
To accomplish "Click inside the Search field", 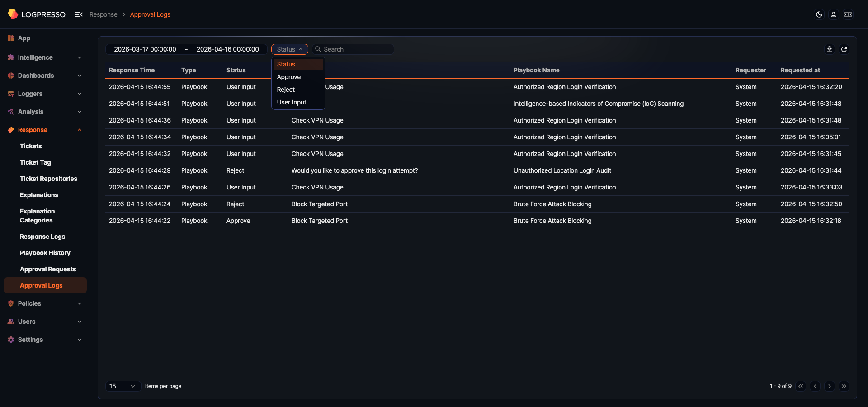I will coord(353,49).
